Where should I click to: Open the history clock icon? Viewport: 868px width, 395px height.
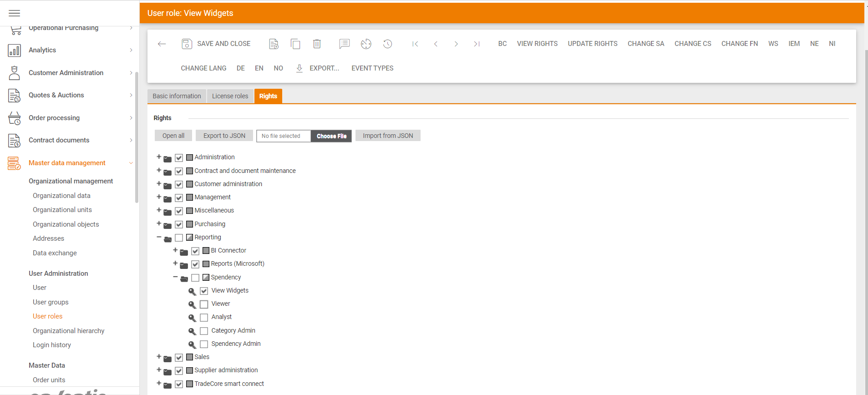point(387,44)
